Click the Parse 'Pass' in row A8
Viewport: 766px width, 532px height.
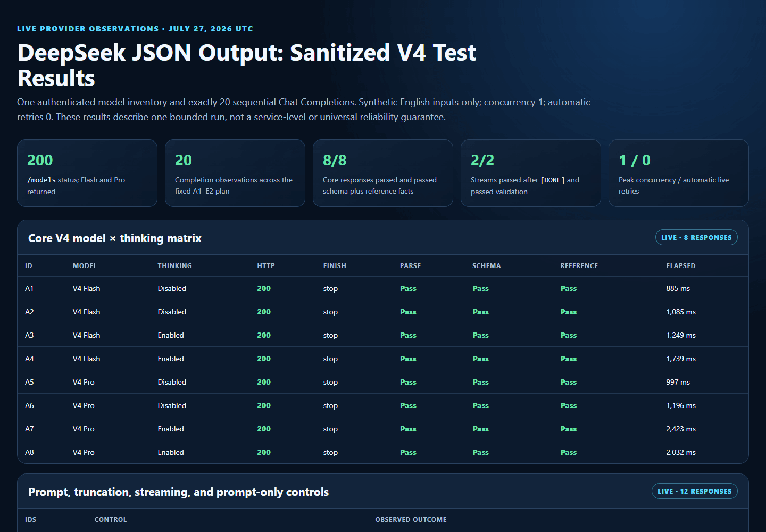point(408,452)
